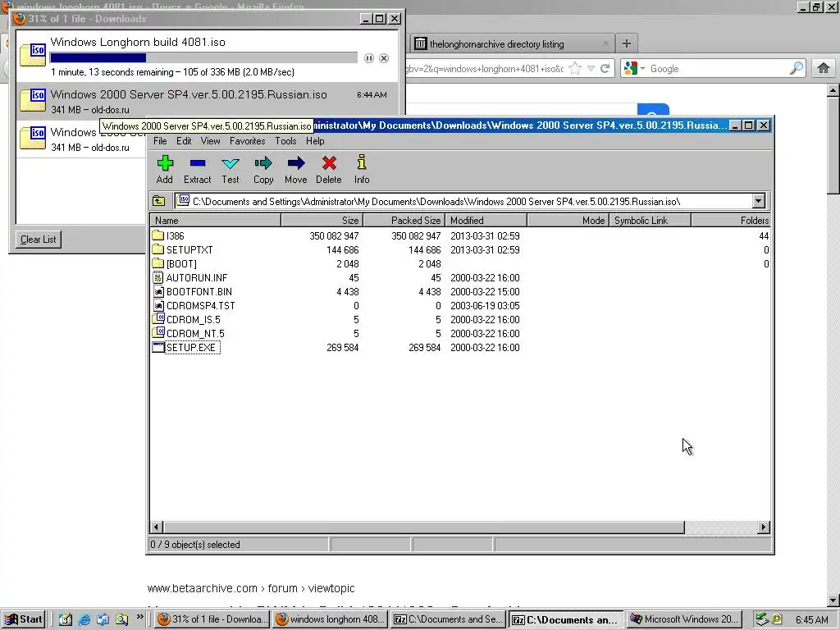Expand hidden quick launch icons chevron
Viewport: 840px width, 630px height.
click(x=139, y=617)
